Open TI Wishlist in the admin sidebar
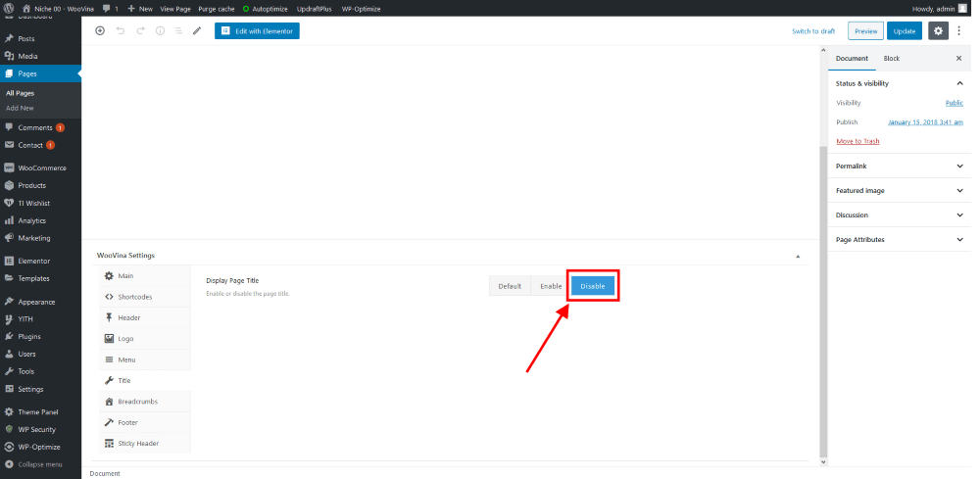 tap(40, 203)
